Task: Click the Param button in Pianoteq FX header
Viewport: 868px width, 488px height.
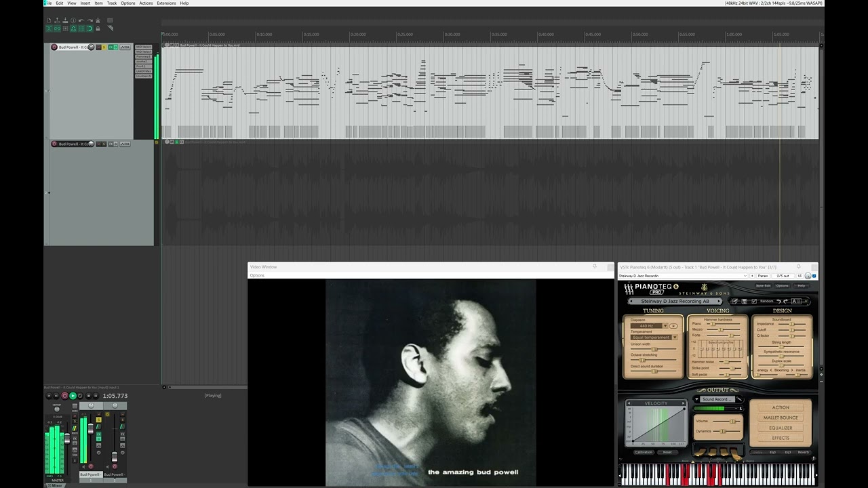Action: tap(763, 276)
